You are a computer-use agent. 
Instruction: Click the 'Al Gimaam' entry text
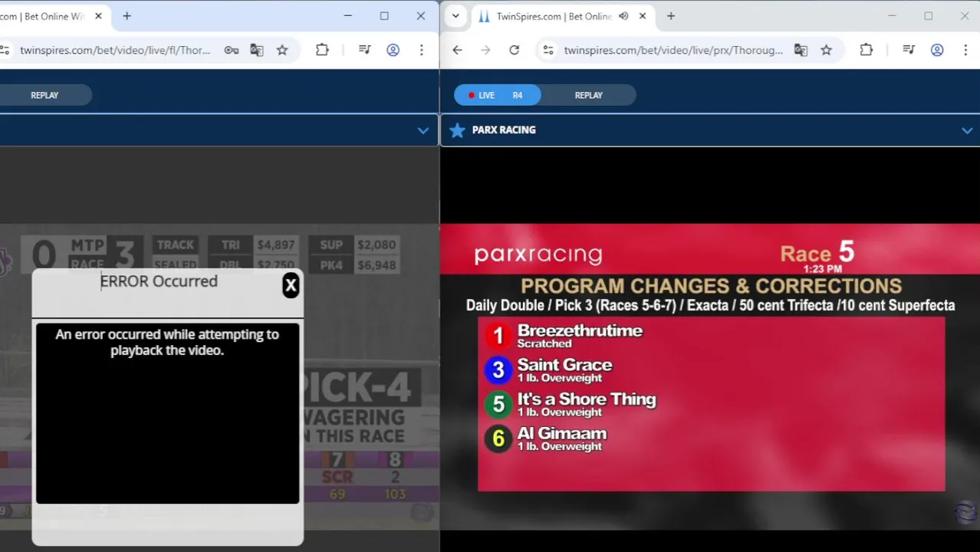[x=561, y=439]
